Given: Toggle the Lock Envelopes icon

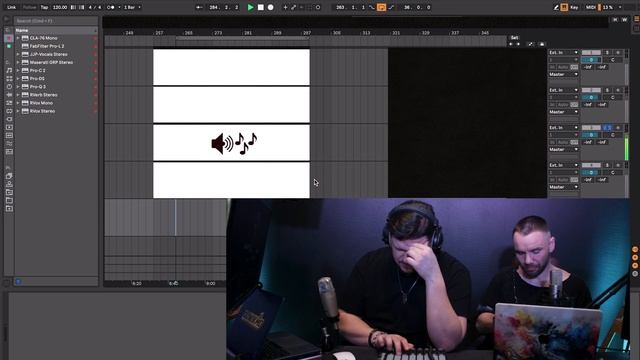Looking at the screenshot, I should point(542,44).
